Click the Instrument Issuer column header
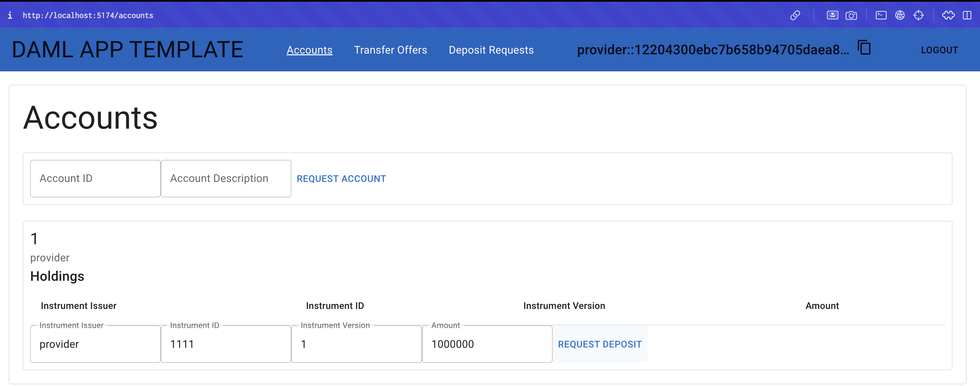The image size is (980, 386). click(78, 306)
